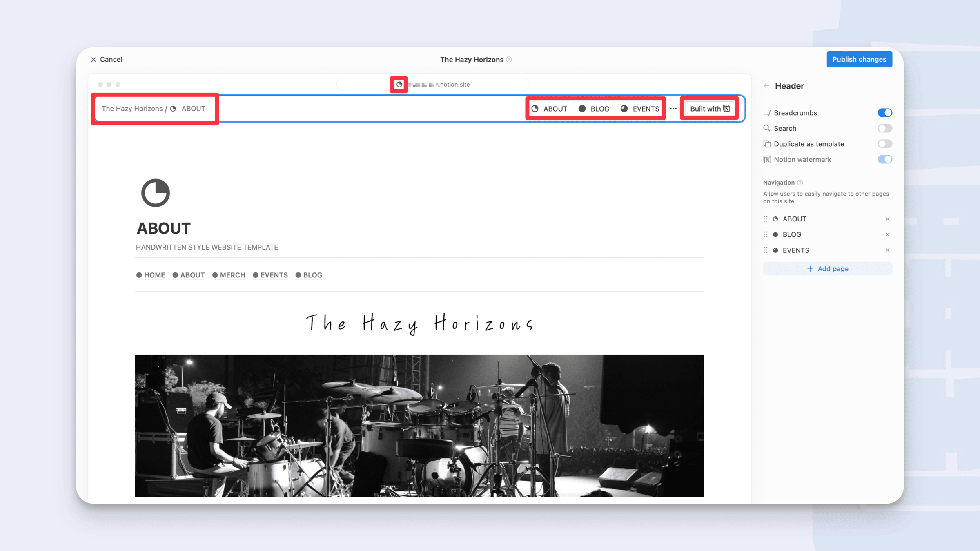Open the MERCH link in the page menu

point(229,275)
